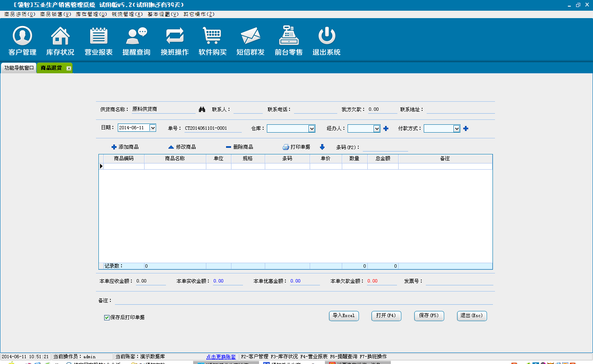The image size is (593, 364).
Task: Click 添加商品 add product button
Action: (125, 147)
